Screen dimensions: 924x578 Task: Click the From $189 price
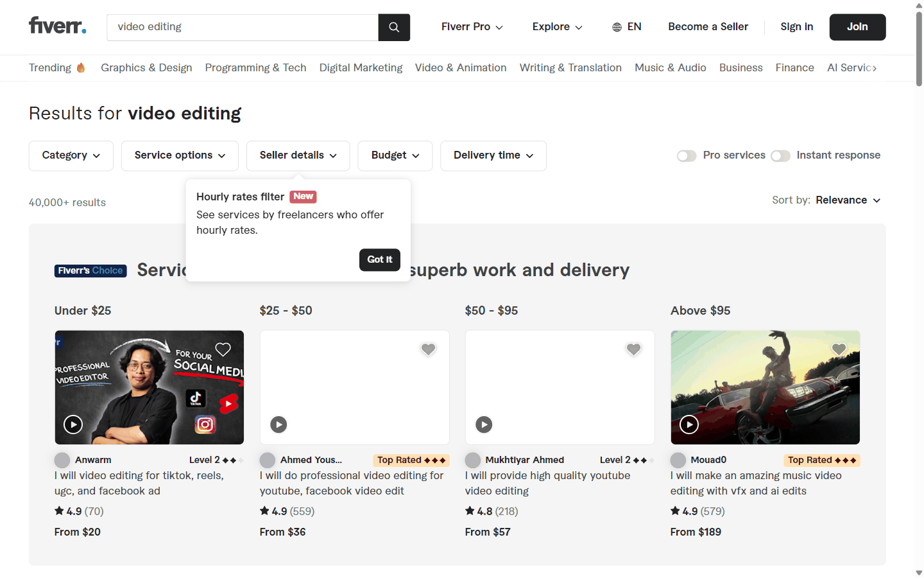(x=696, y=532)
